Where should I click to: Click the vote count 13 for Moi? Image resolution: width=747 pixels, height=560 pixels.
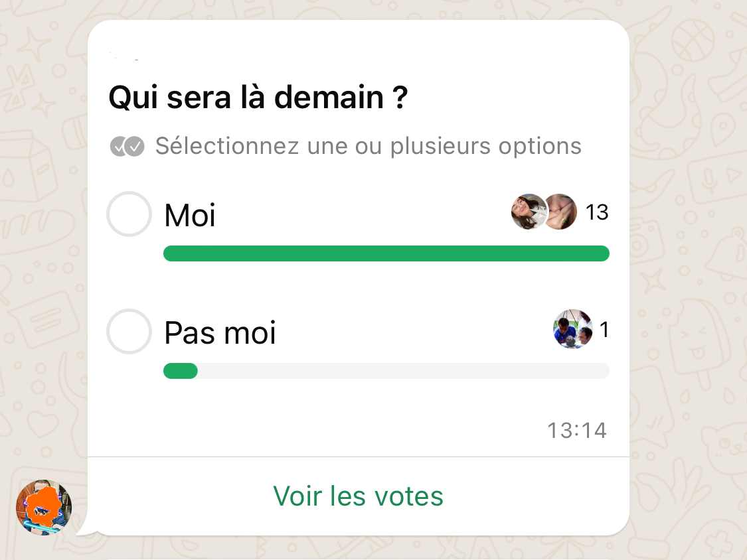tap(596, 212)
